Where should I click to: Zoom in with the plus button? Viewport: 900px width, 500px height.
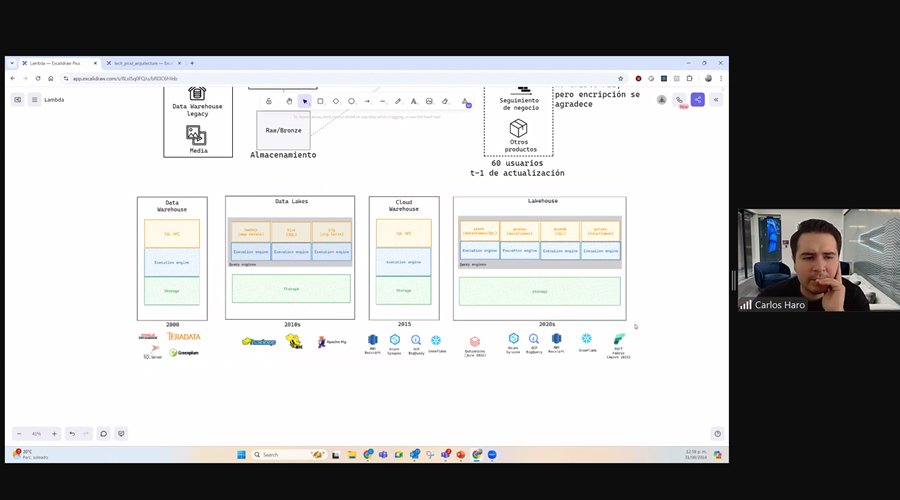tap(55, 434)
